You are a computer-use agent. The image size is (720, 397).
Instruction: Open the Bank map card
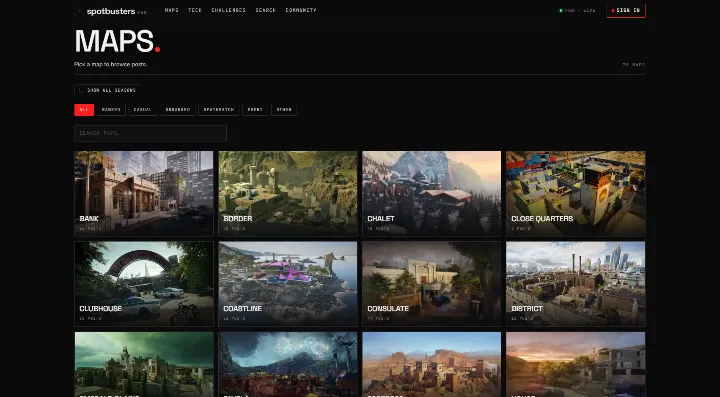tap(144, 193)
